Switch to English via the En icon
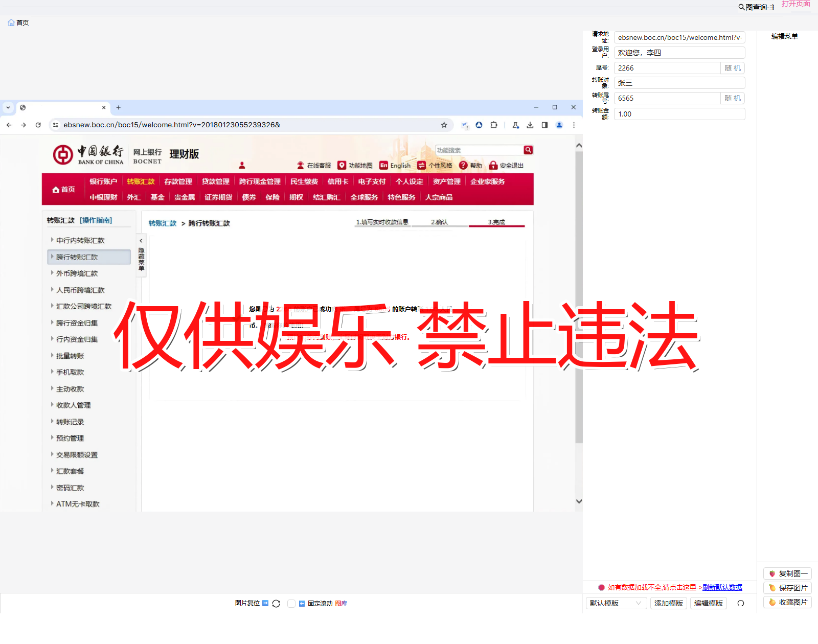 coord(383,165)
